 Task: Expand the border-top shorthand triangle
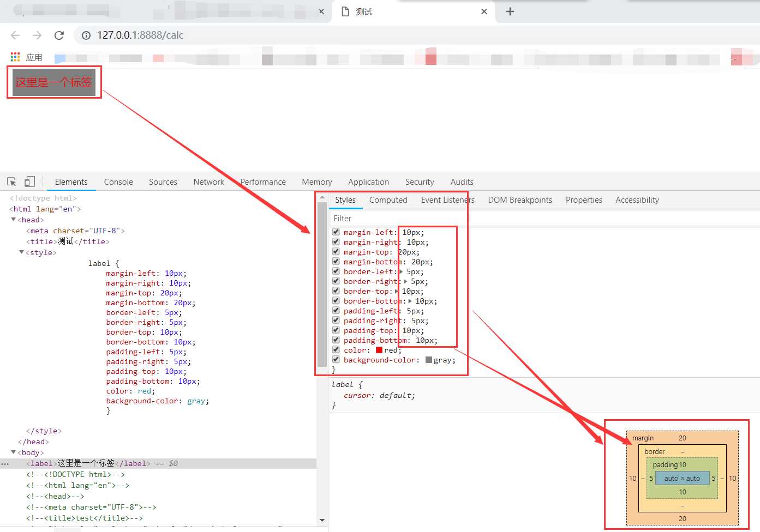397,291
